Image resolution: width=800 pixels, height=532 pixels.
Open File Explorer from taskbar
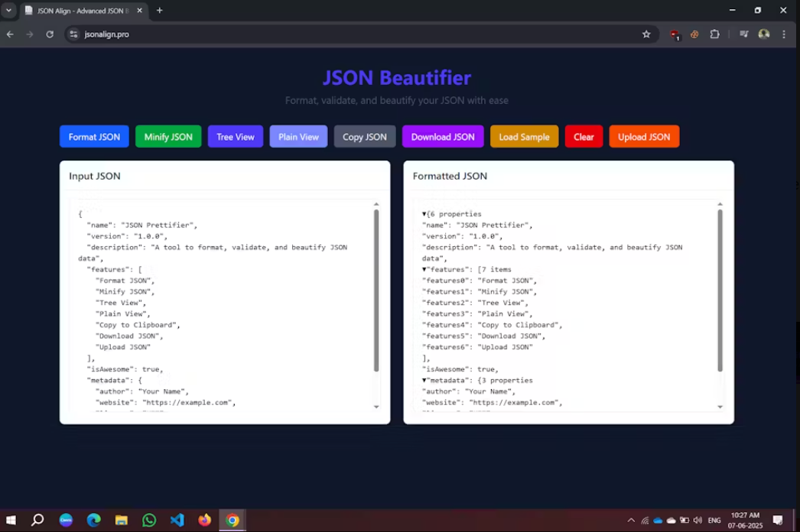(122, 521)
